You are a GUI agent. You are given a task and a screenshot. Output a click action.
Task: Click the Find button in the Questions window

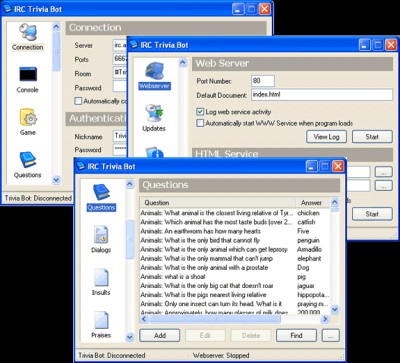296,335
